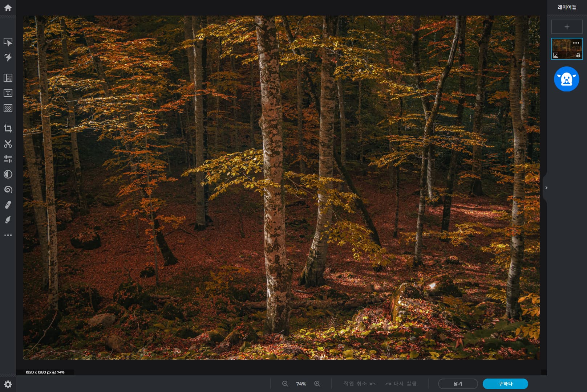This screenshot has height=392, width=587.
Task: Open the lightning-bolt quick AI tool
Action: (8, 57)
